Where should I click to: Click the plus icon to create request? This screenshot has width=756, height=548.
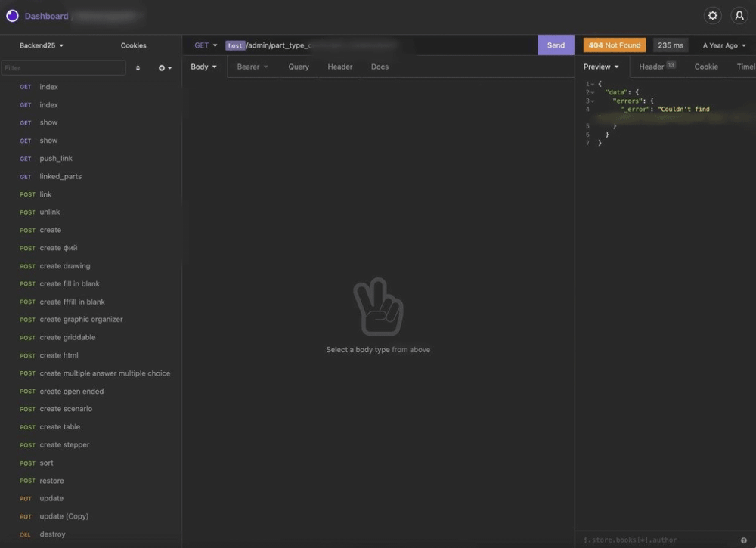[x=164, y=68]
